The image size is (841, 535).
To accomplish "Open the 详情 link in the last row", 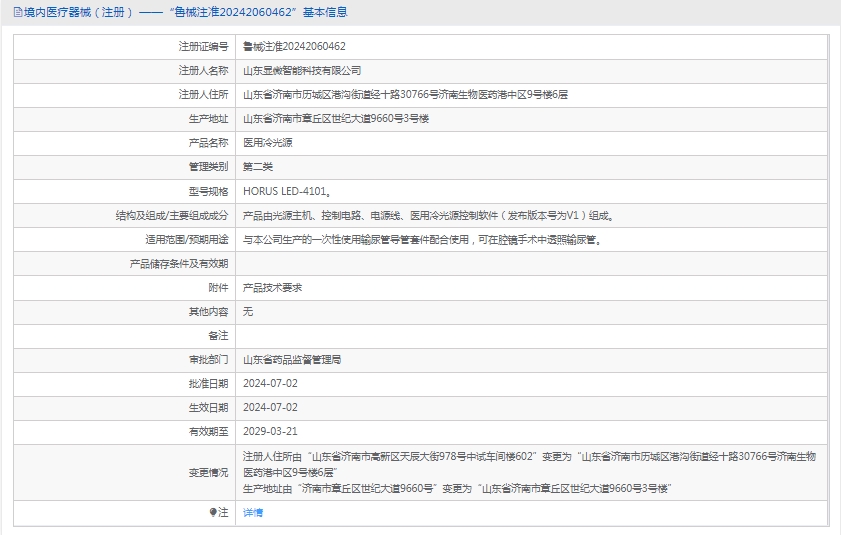I will point(253,512).
